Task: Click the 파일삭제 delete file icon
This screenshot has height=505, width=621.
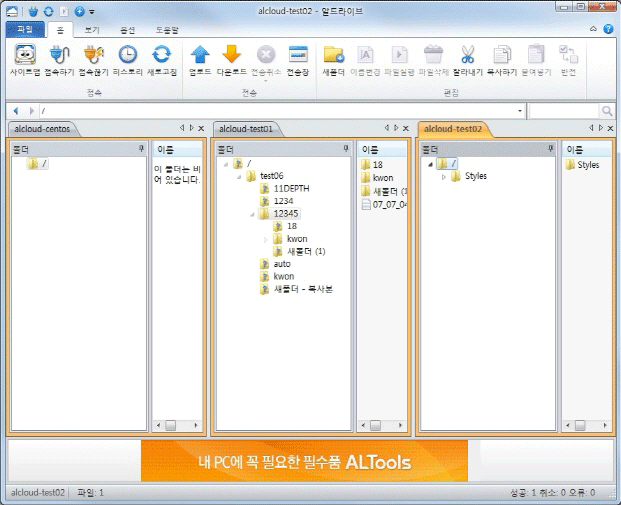Action: click(433, 60)
